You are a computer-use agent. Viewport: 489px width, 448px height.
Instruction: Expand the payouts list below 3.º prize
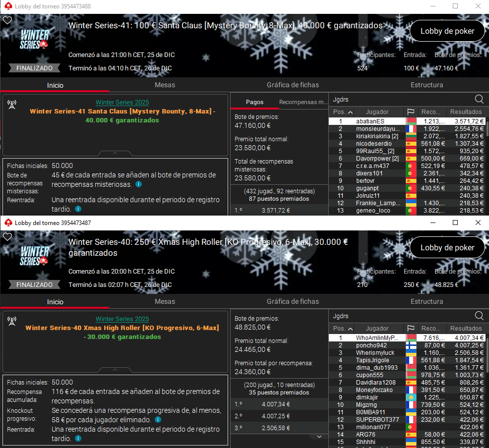pos(319,436)
